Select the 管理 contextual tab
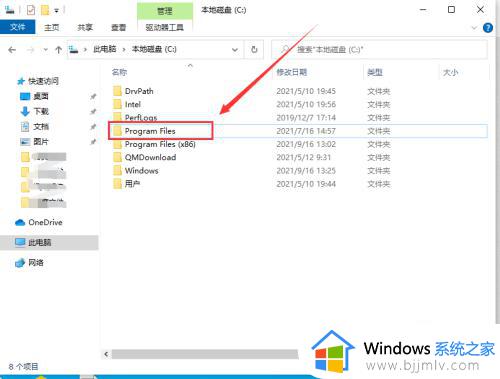Screen dimensions: 500x379 point(165,11)
